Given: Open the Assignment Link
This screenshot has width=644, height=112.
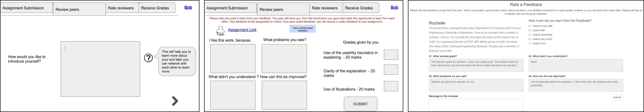Looking at the screenshot, I should [x=242, y=30].
